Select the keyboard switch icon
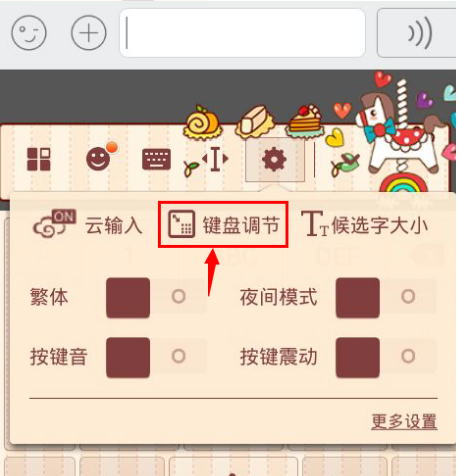Viewport: 458px width, 476px height. [x=156, y=159]
